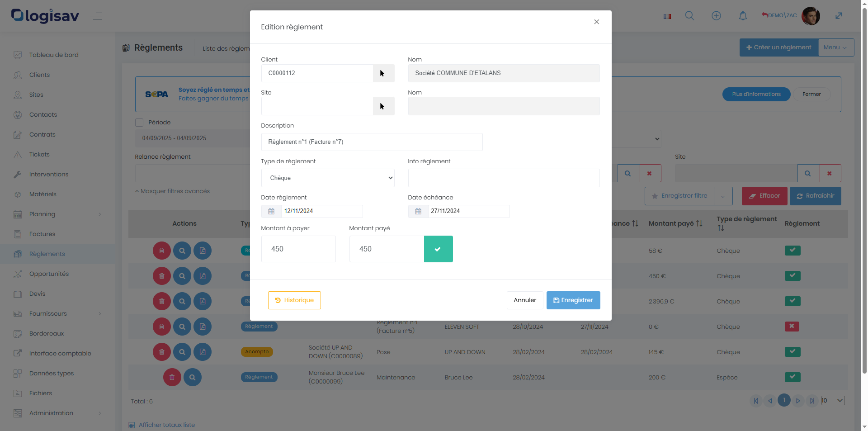Click the green Montant payé checkmark toggle

438,249
